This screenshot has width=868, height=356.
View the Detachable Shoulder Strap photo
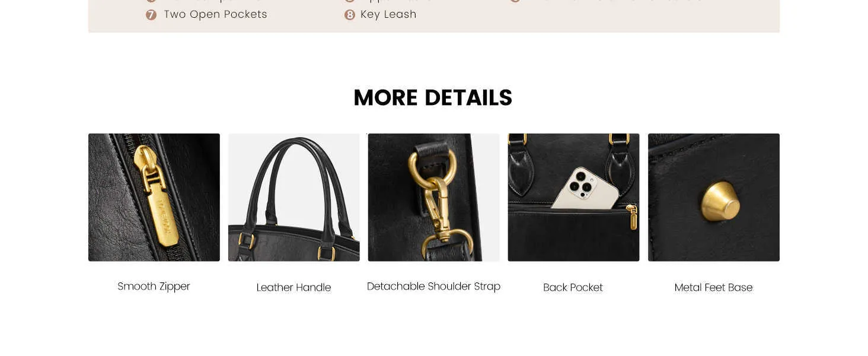(434, 197)
